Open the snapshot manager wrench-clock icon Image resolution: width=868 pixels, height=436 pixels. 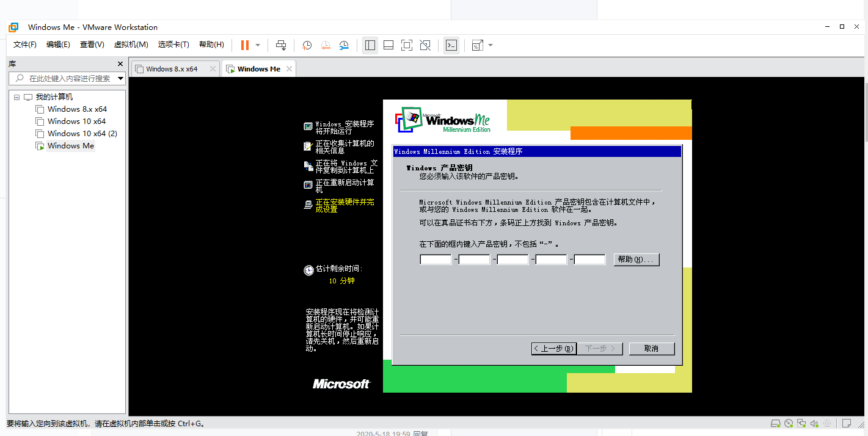[x=344, y=45]
